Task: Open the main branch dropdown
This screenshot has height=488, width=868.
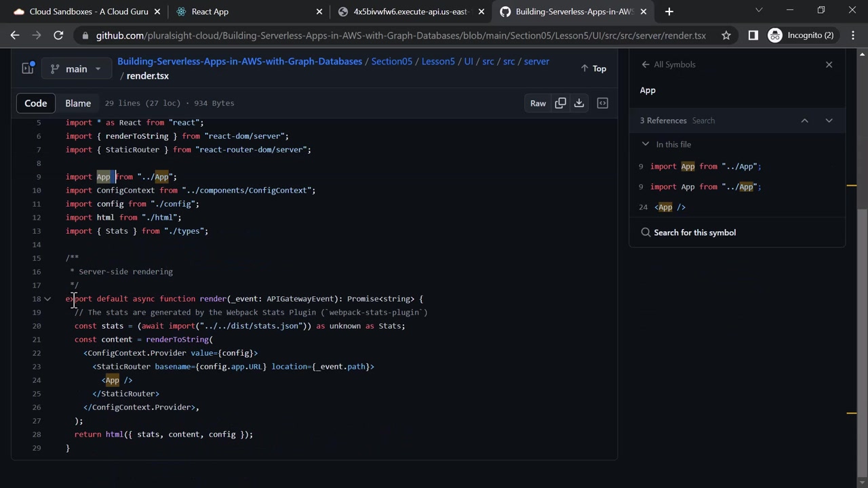Action: tap(76, 68)
